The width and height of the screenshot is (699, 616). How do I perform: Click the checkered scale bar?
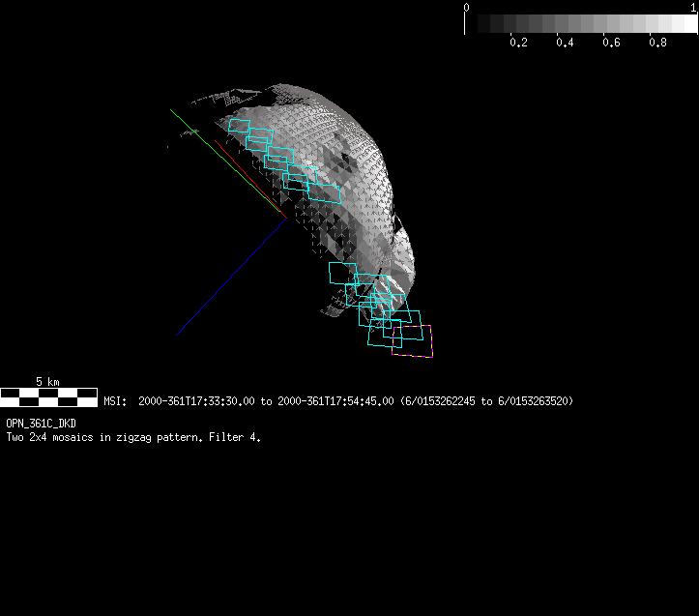(48, 396)
